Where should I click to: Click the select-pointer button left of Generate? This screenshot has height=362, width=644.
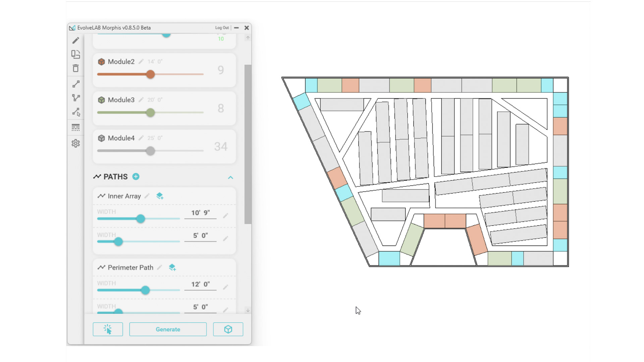(x=108, y=329)
